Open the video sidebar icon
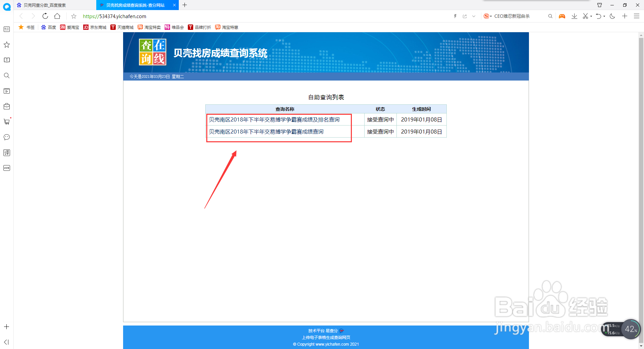 tap(7, 91)
